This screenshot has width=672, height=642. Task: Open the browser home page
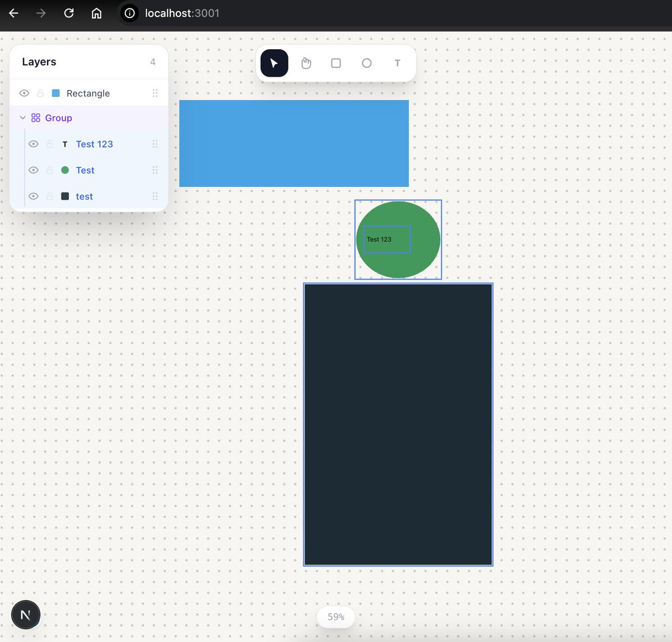click(96, 13)
